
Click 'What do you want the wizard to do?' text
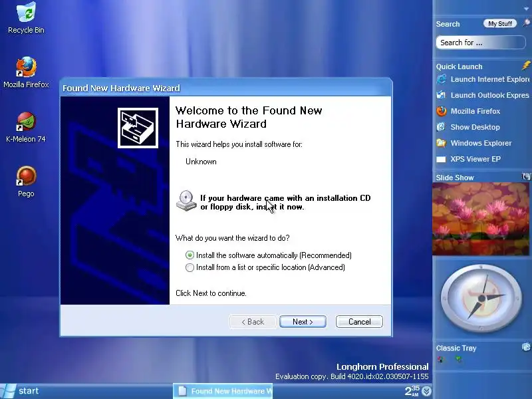coord(232,238)
